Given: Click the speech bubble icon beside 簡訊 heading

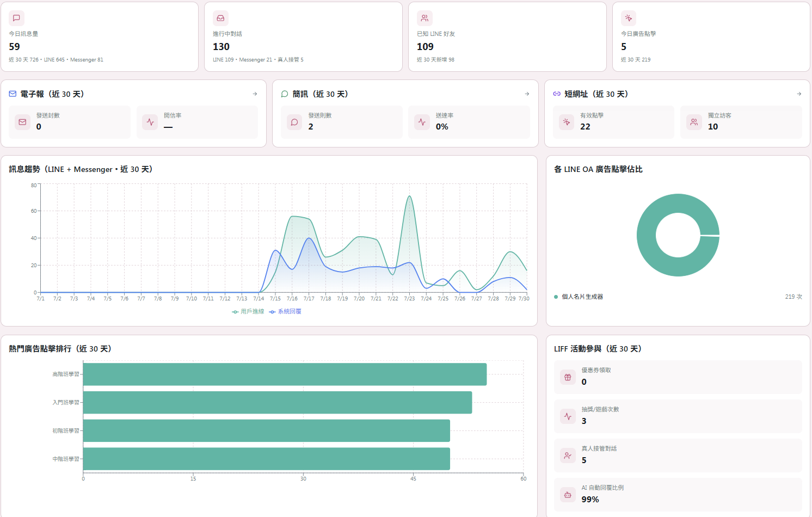Looking at the screenshot, I should click(284, 94).
